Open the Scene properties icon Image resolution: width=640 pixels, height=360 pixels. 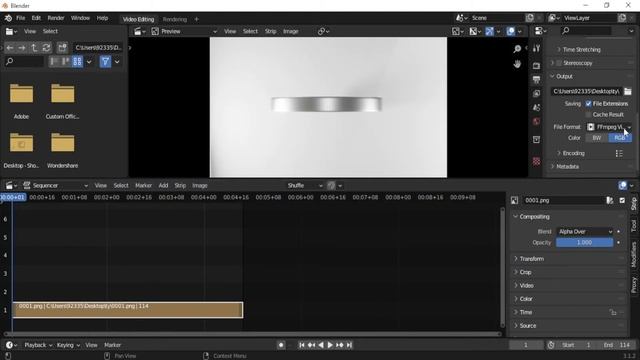click(x=536, y=107)
